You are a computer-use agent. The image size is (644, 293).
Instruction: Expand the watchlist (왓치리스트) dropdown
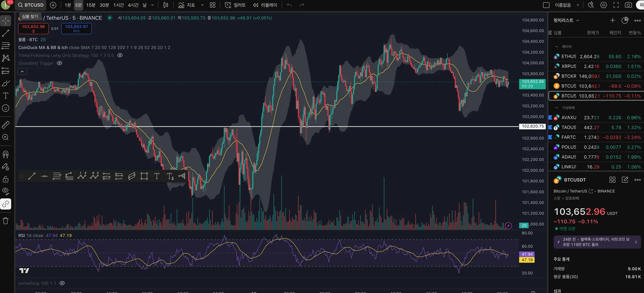coord(566,20)
